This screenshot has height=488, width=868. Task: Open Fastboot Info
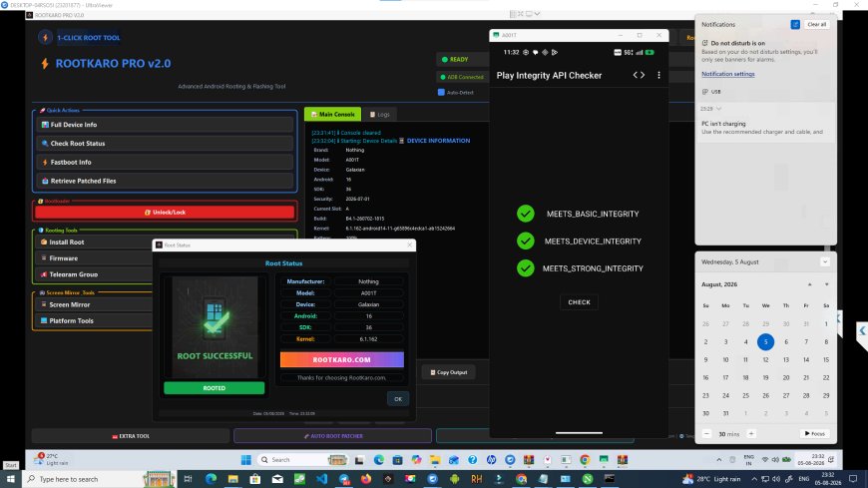[165, 163]
